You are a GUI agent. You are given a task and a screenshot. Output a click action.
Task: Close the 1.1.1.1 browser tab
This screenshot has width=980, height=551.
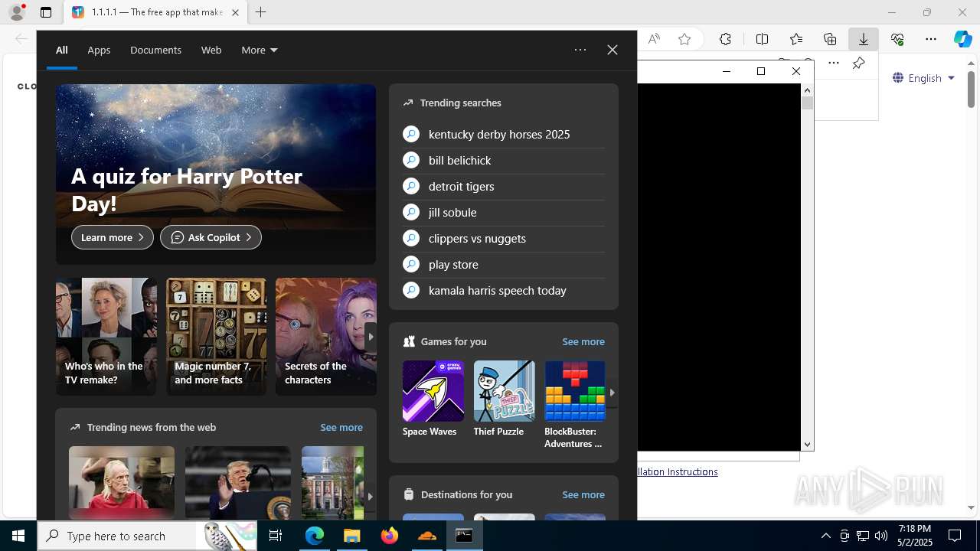(235, 12)
